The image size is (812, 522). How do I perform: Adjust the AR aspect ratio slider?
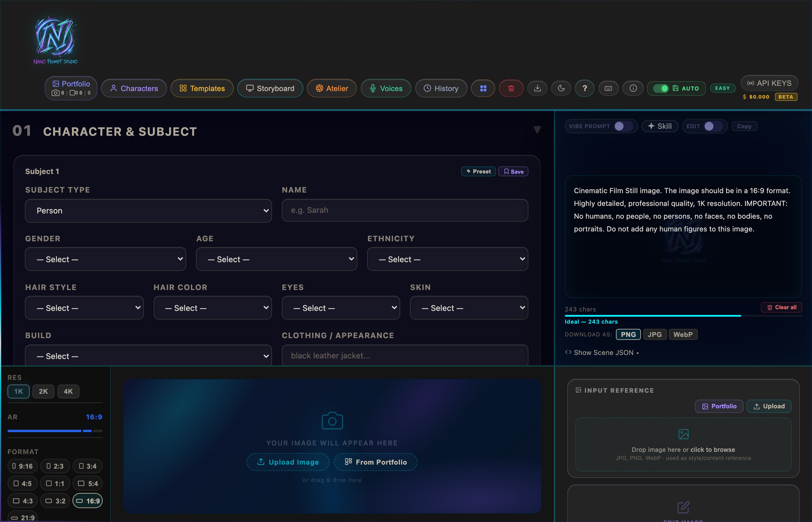pyautogui.click(x=55, y=431)
